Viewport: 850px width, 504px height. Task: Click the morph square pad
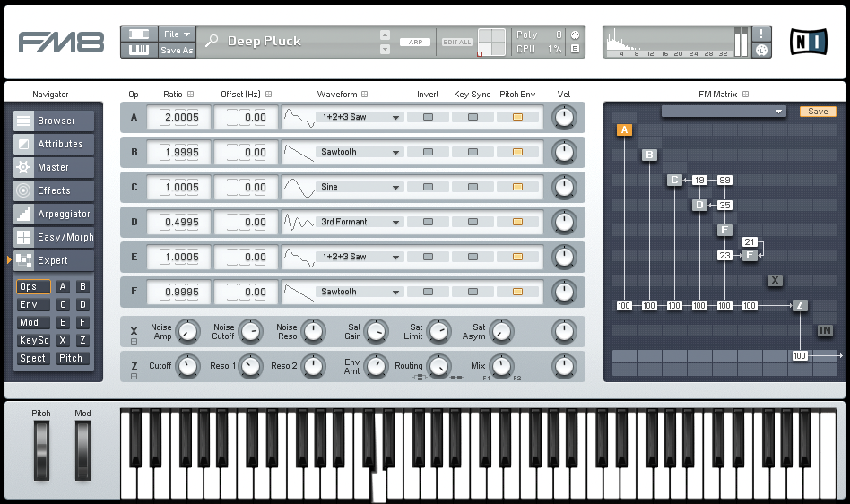[492, 42]
